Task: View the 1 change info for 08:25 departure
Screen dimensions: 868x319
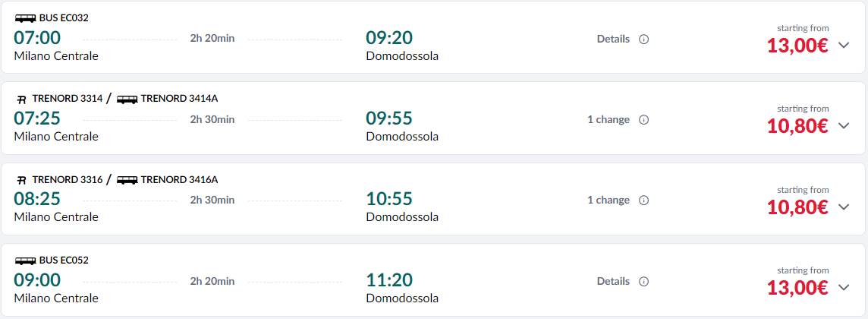Action: click(609, 201)
